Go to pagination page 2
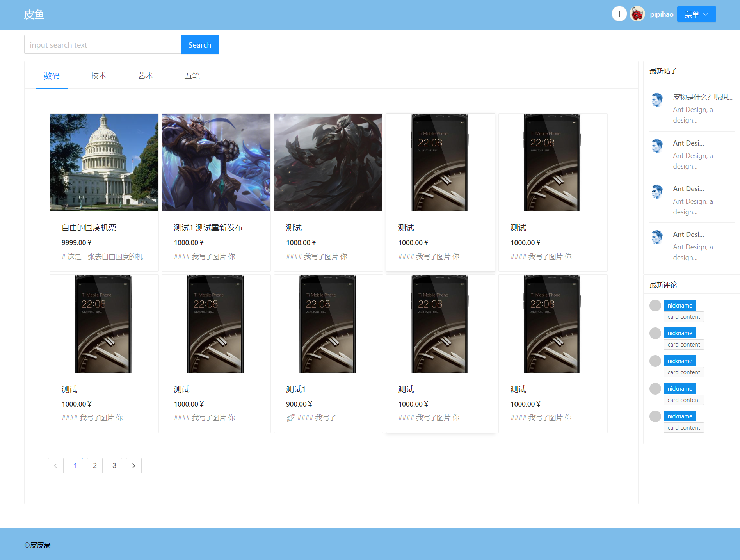Viewport: 740px width, 560px height. [95, 466]
